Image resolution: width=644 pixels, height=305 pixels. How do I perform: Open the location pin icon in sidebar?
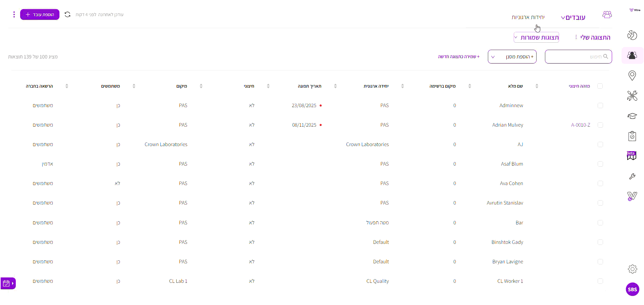[x=632, y=76]
